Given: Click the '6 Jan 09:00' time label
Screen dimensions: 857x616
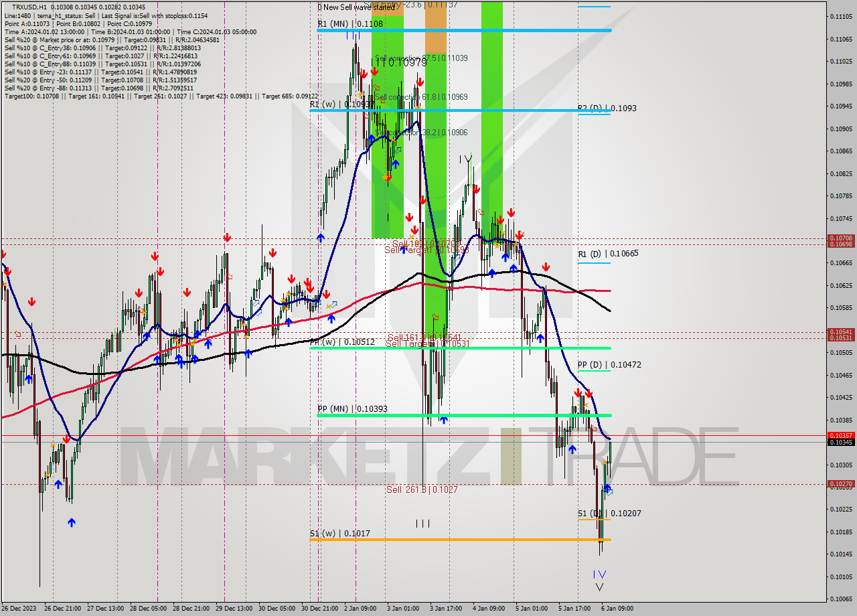Looking at the screenshot, I should click(617, 609).
